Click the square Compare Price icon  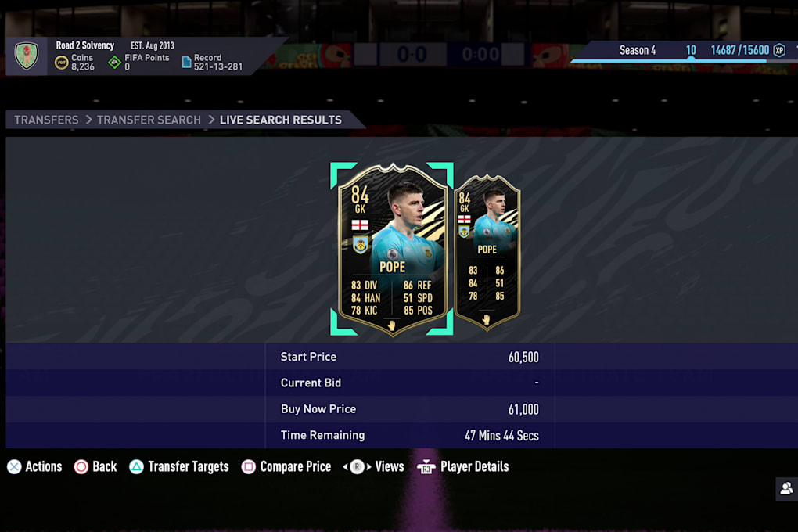click(x=248, y=467)
